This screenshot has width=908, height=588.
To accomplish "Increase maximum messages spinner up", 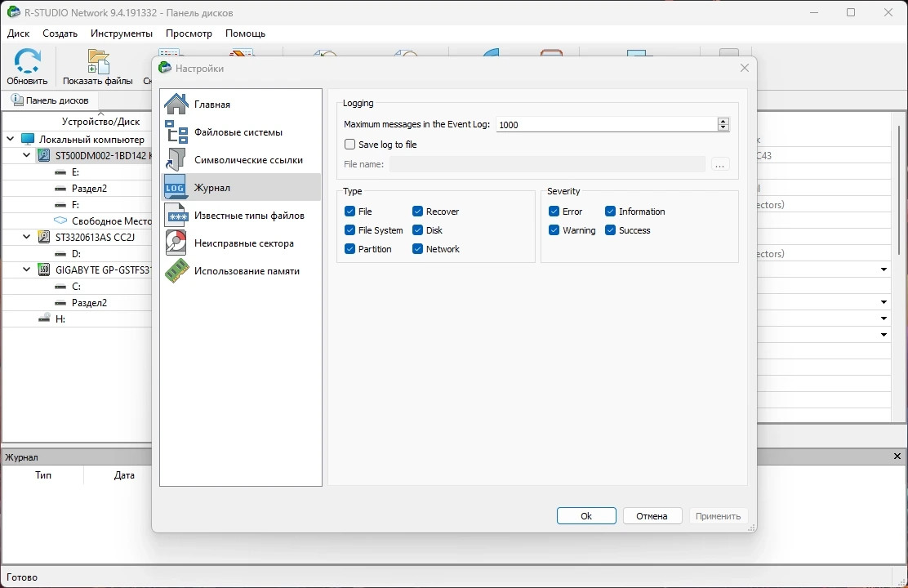I will [723, 121].
